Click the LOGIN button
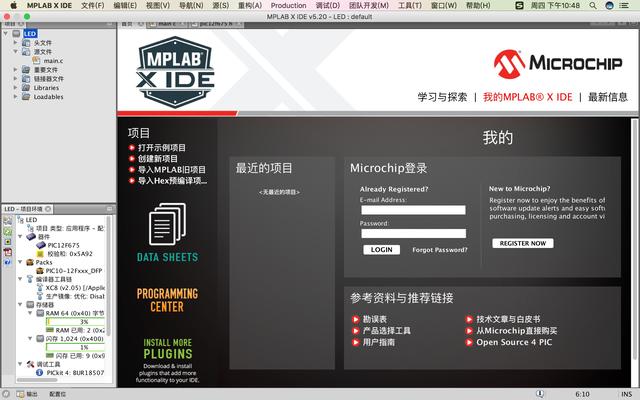Screen dimensions: 640x400 click(382, 249)
